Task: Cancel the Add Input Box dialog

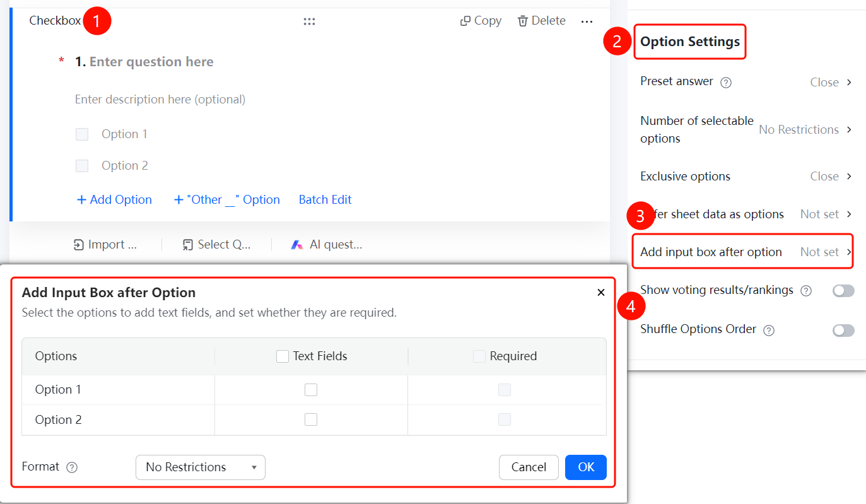Action: pos(529,467)
